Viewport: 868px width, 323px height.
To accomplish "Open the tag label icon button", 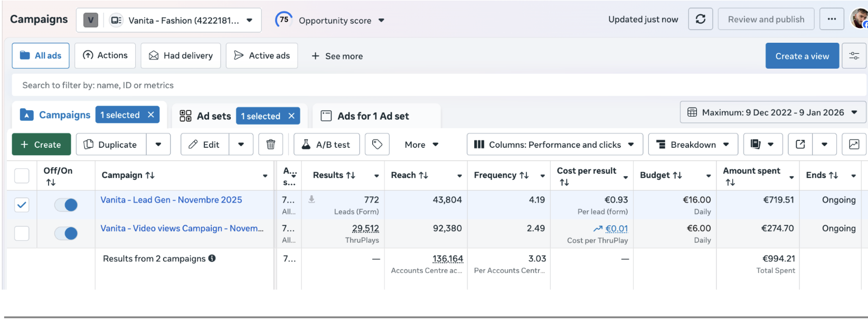I will click(377, 145).
